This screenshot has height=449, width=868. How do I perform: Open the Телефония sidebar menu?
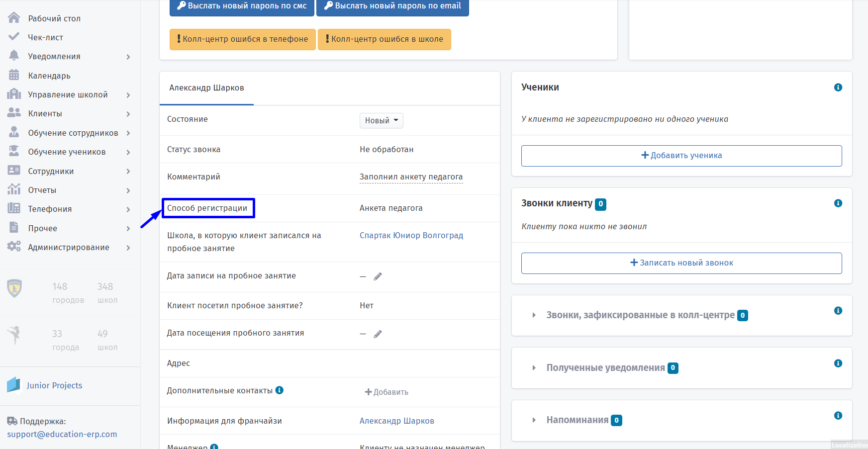coord(70,209)
